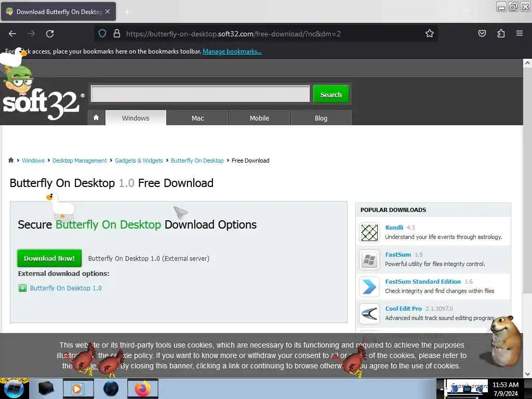Select the Download Butterfly On Desktop browser tab

click(58, 12)
